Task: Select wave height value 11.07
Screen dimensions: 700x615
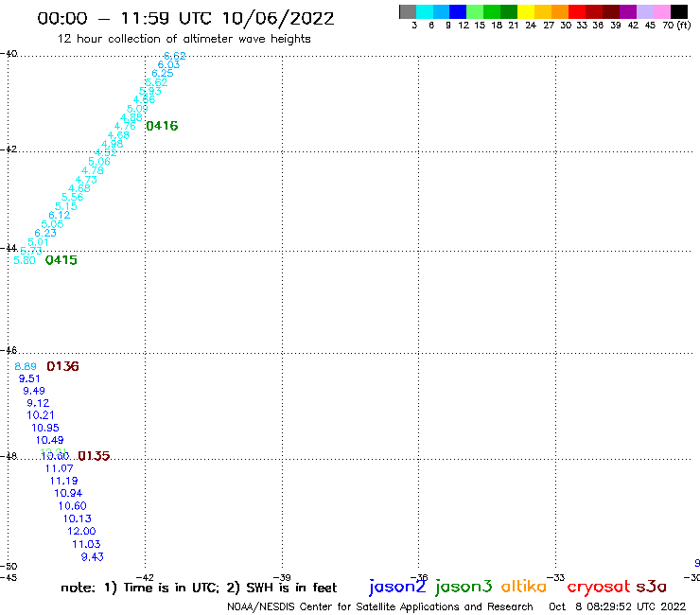Action: click(59, 468)
